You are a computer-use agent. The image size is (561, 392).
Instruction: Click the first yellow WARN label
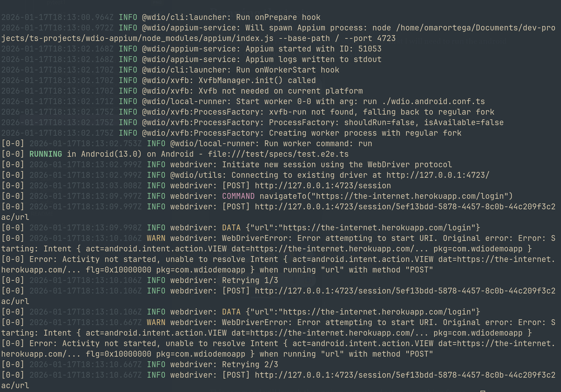point(156,238)
